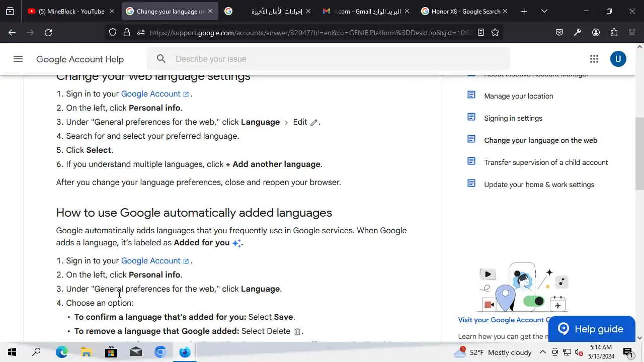
Task: Click text Search for and select your preferred language
Action: coord(152,136)
